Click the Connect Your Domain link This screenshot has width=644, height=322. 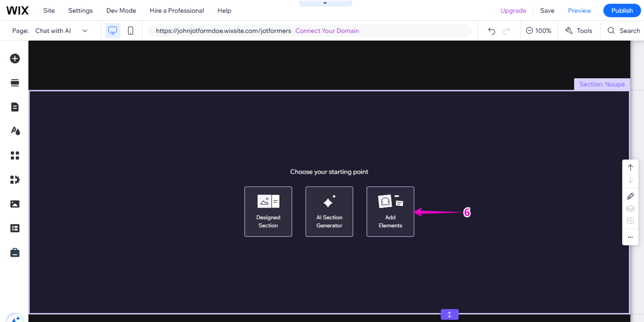tap(327, 31)
